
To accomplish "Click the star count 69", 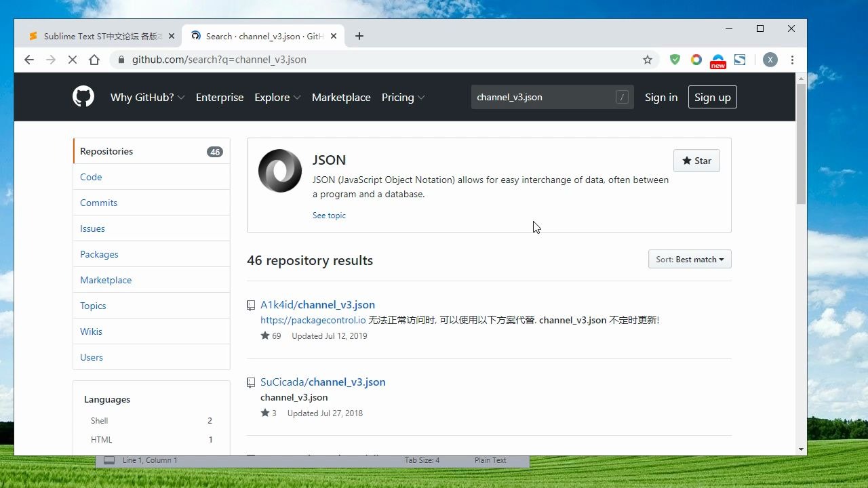I will [271, 335].
